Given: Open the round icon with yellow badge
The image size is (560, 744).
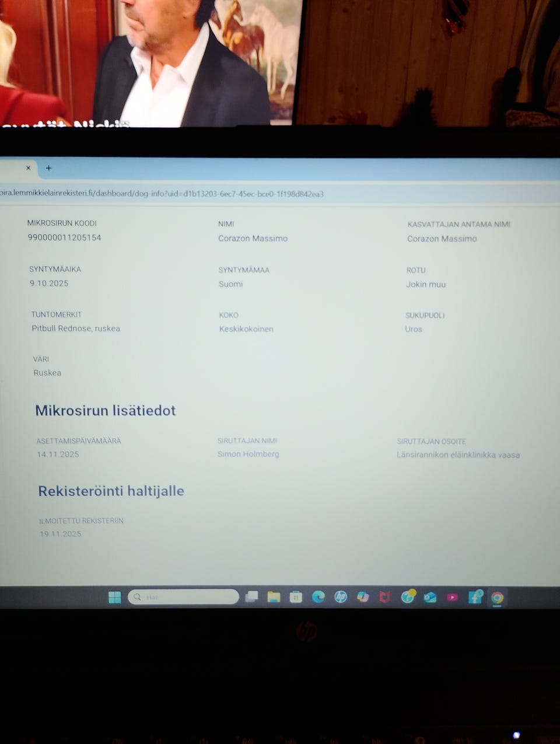Looking at the screenshot, I should (408, 596).
